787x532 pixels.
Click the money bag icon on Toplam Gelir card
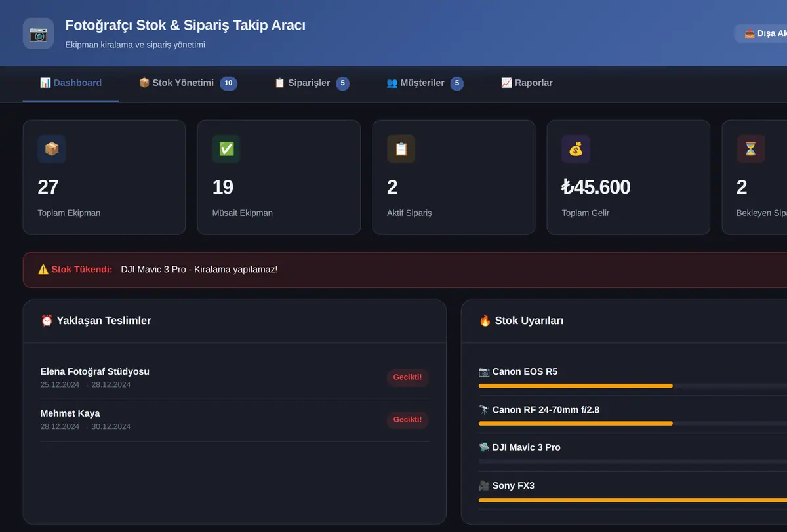[576, 149]
